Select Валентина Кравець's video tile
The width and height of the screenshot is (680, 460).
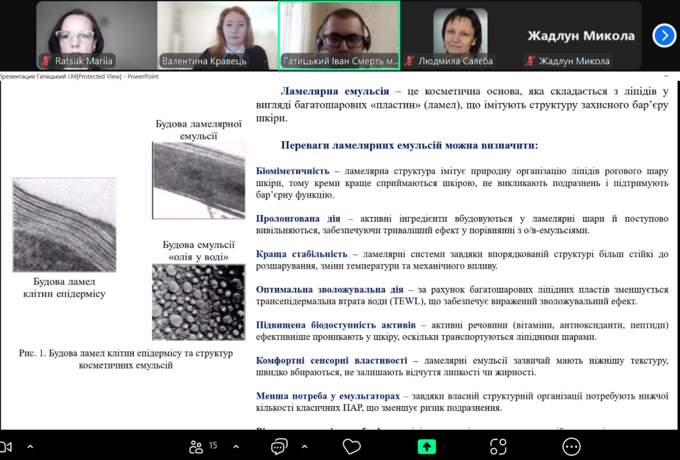click(x=217, y=34)
